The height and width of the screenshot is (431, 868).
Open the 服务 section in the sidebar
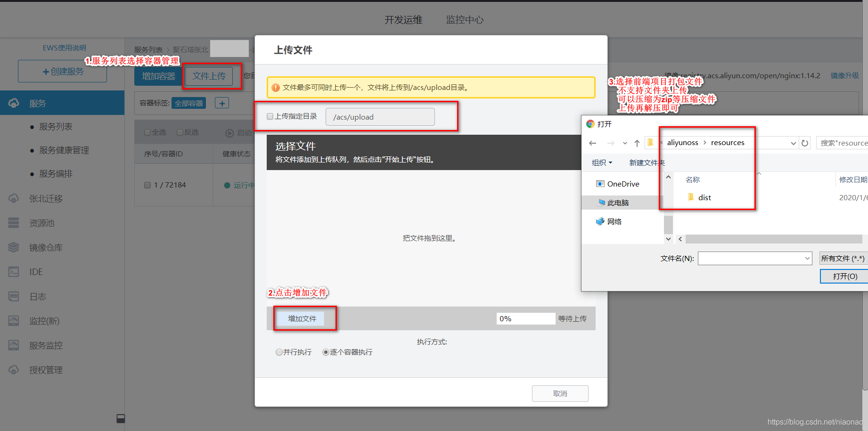click(x=38, y=103)
